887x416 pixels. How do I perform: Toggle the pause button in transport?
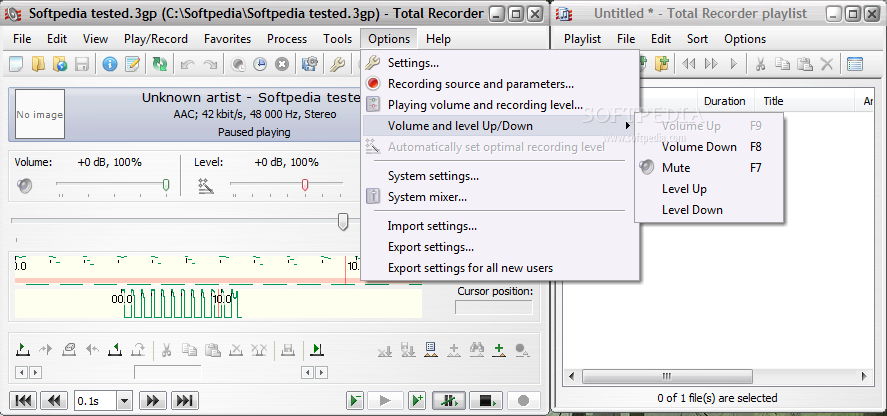click(449, 401)
